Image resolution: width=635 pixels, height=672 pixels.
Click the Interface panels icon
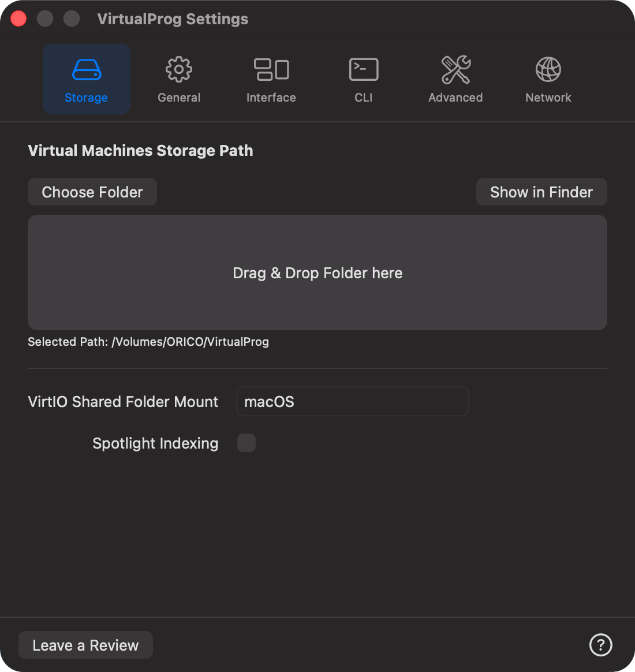pyautogui.click(x=271, y=69)
